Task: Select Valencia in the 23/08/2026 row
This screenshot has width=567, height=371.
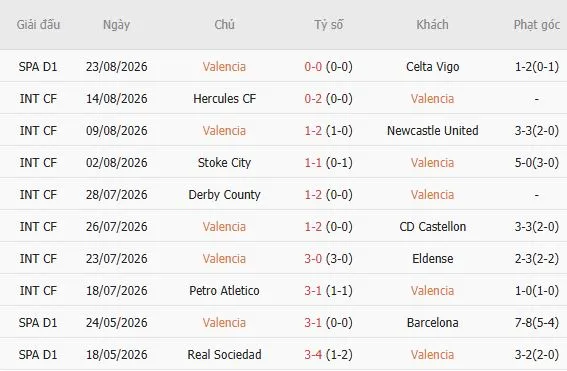Action: (224, 67)
